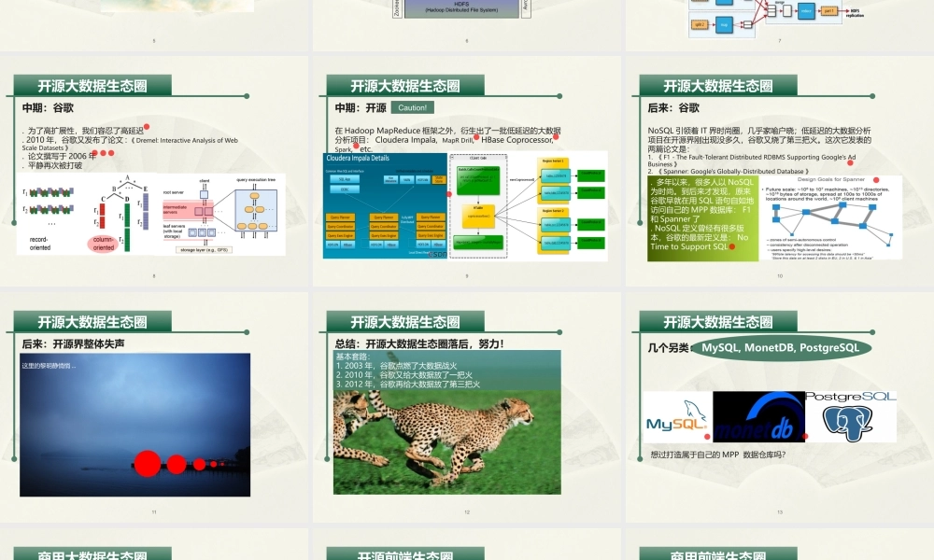Click the monetdb logo
934x560 pixels.
coord(758,416)
